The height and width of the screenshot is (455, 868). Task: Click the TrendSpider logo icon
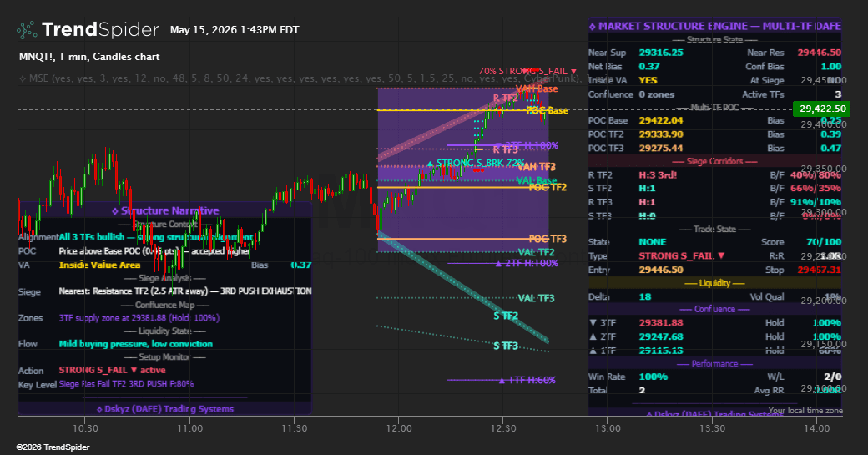(x=27, y=29)
